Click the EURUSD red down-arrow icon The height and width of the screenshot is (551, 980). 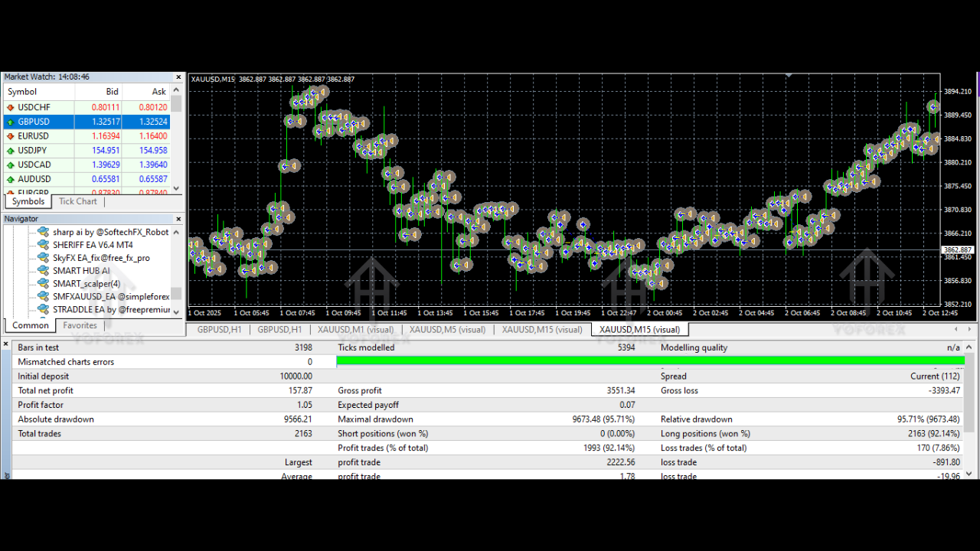point(10,136)
